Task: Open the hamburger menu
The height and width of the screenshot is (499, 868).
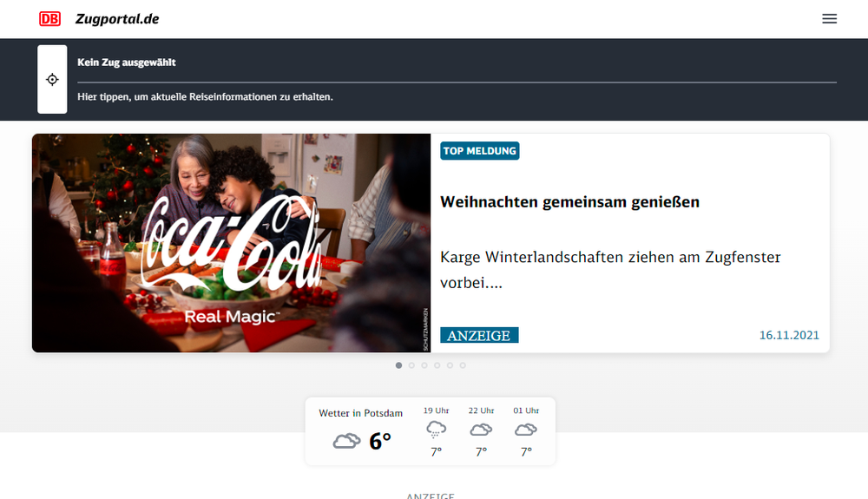Action: click(829, 19)
